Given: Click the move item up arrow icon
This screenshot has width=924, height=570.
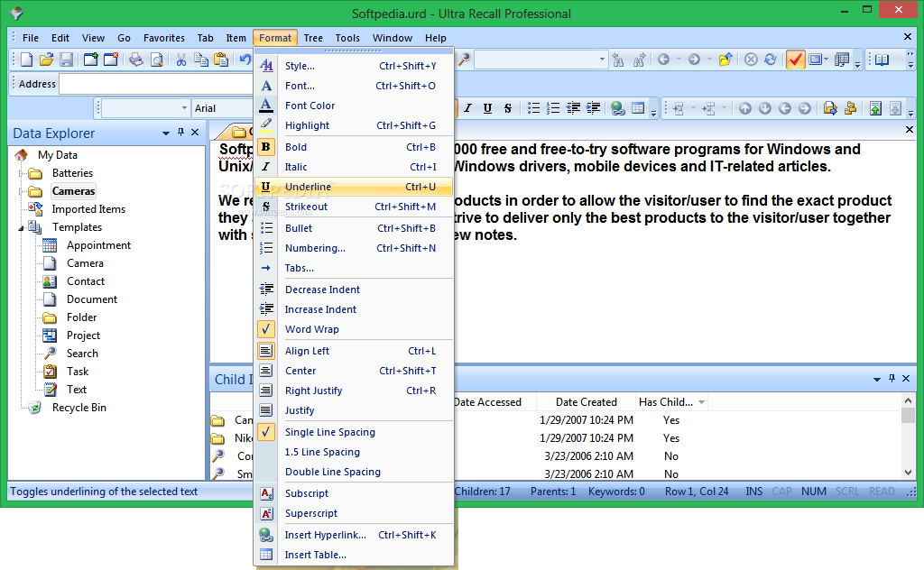Looking at the screenshot, I should point(744,108).
